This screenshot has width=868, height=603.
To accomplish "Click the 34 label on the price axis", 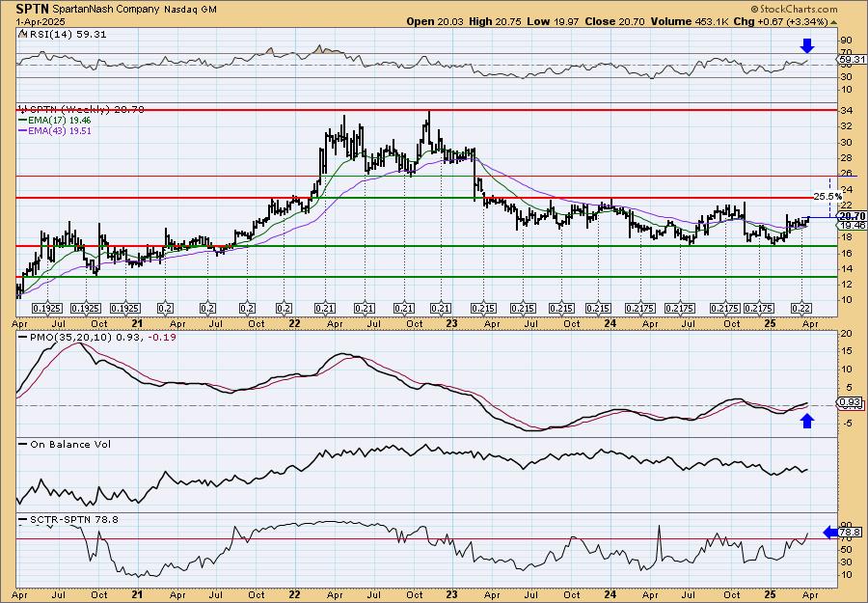I will point(847,111).
